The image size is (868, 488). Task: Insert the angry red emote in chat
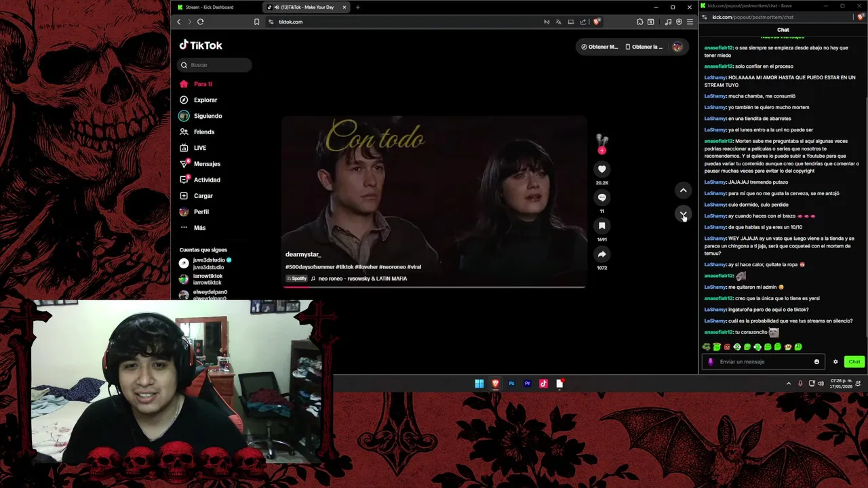point(727,347)
